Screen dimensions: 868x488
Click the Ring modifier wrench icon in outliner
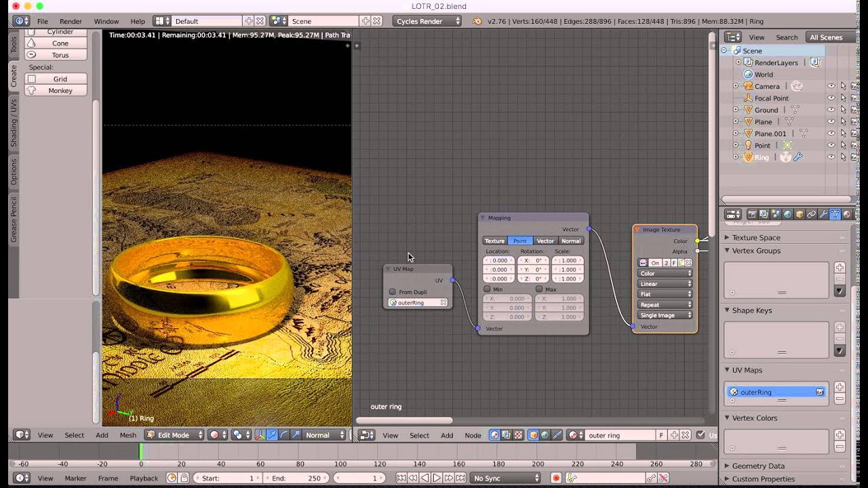(798, 157)
